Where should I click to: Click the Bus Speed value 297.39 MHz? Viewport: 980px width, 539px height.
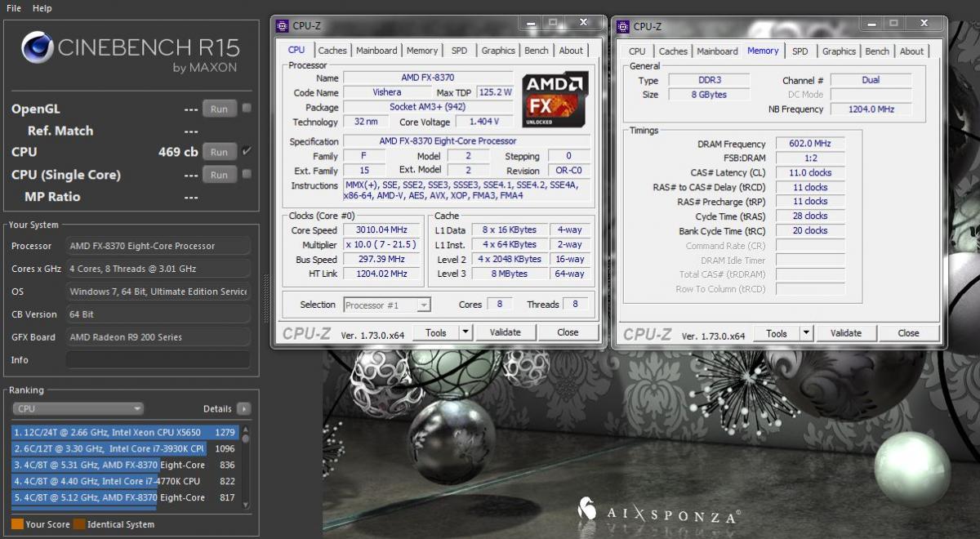381,260
